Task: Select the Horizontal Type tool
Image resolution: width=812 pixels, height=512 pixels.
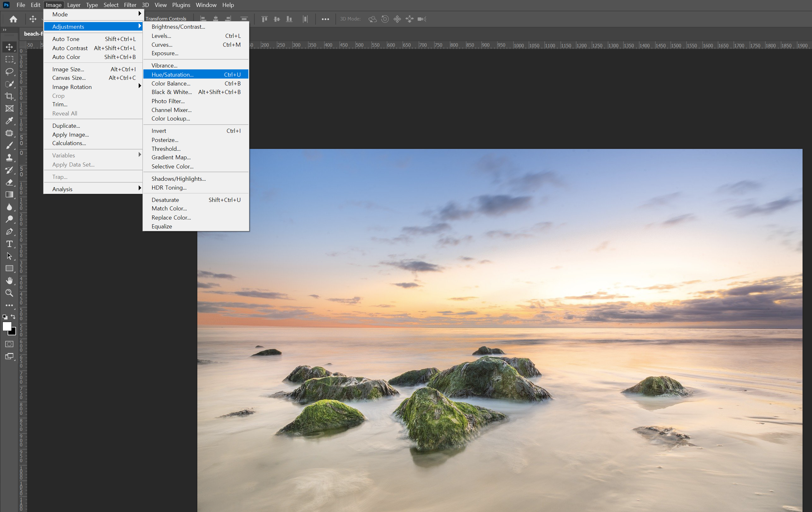Action: point(9,244)
